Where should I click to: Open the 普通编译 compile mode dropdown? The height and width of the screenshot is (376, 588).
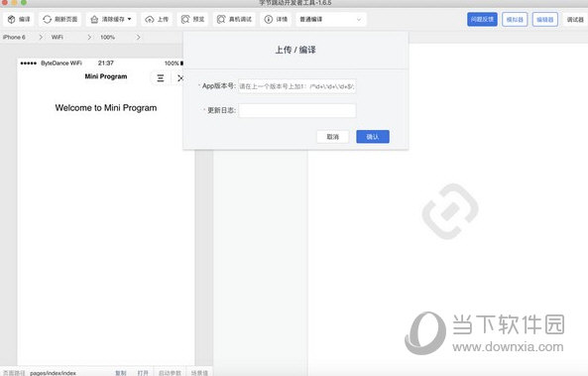[x=331, y=19]
